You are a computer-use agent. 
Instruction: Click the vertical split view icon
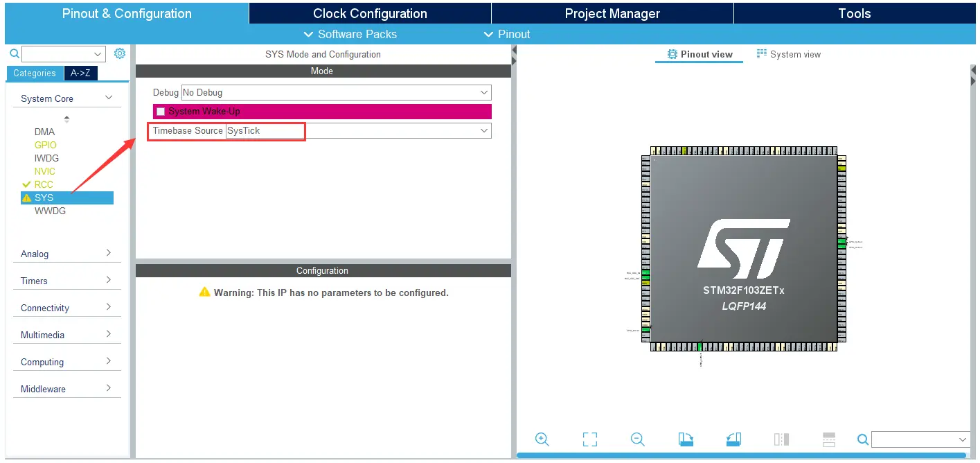pyautogui.click(x=781, y=439)
